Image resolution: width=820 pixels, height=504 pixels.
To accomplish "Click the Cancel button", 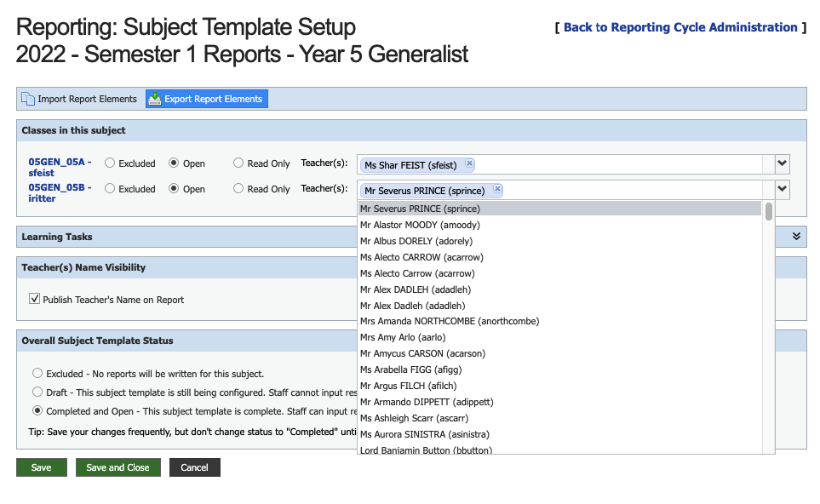I will coord(194,467).
